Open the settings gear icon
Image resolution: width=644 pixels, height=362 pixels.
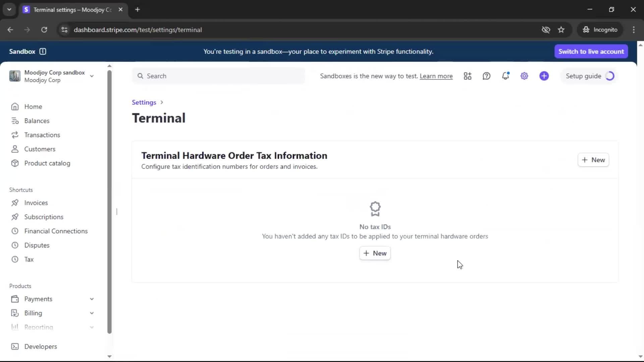pos(524,76)
